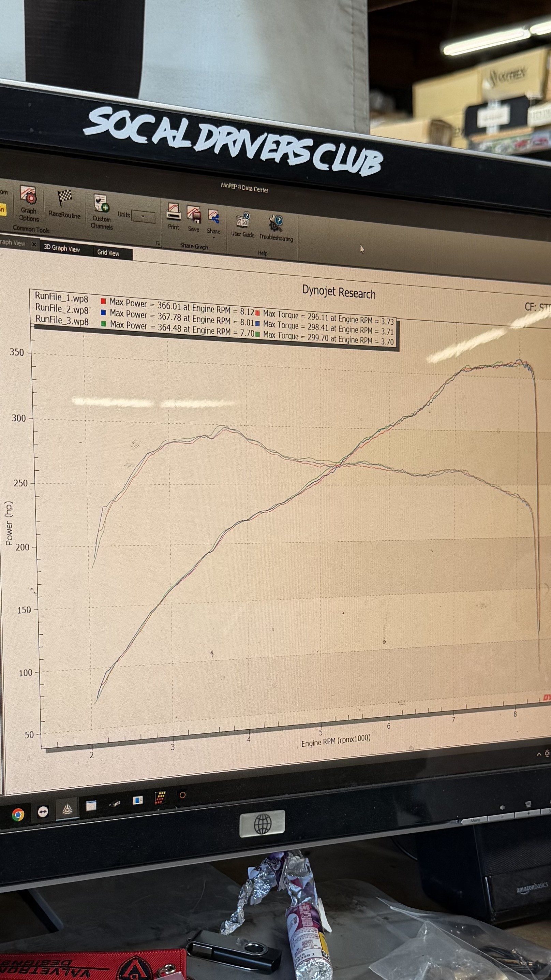Screen dimensions: 551x980
Task: Click the WinPEP 8 Data Center title
Action: pos(244,188)
